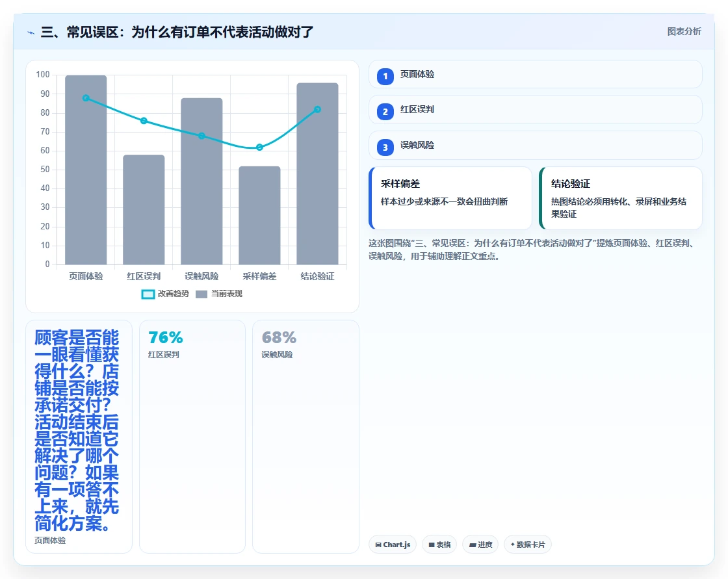Click the 结论验证 x-axis label
The width and height of the screenshot is (728, 579).
[x=318, y=276]
